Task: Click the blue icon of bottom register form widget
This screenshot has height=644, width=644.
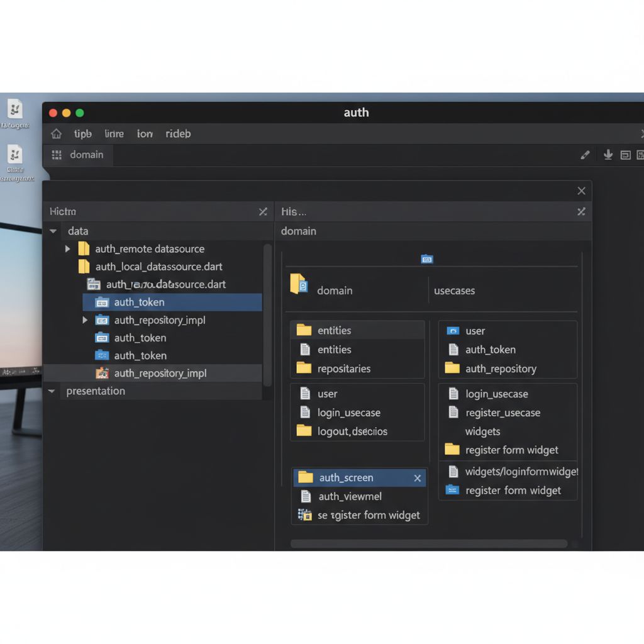Action: click(452, 489)
